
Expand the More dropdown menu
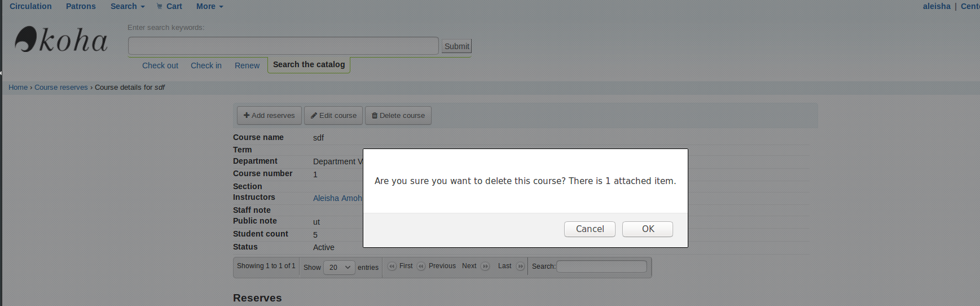coord(209,6)
